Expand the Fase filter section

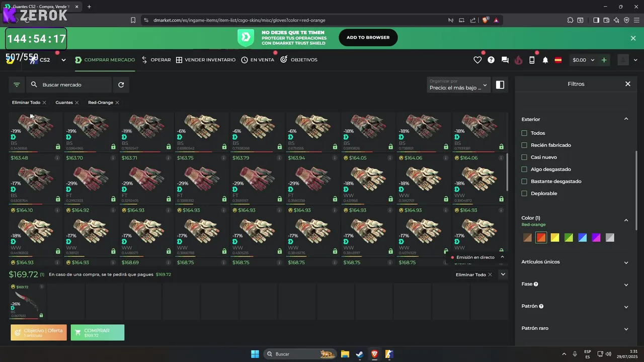pos(626,285)
